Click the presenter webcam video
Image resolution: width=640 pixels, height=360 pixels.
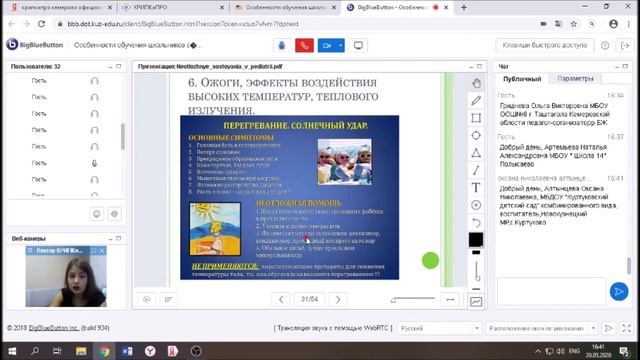point(66,280)
